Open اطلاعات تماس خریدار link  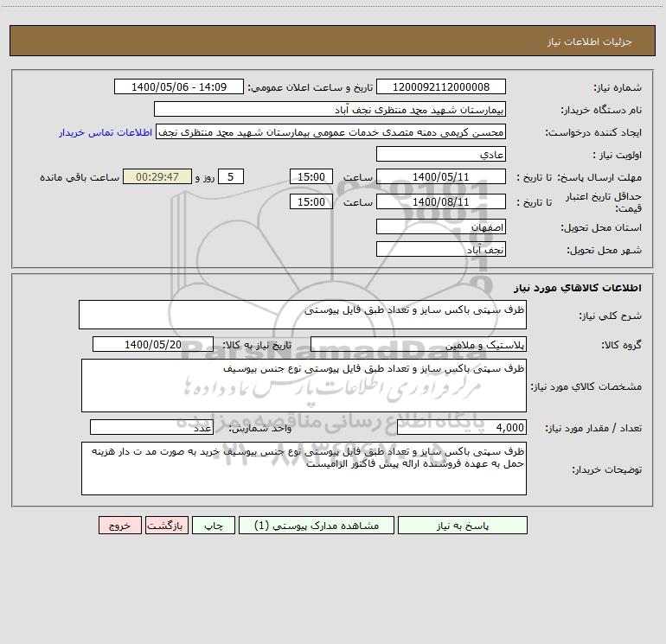[106, 132]
